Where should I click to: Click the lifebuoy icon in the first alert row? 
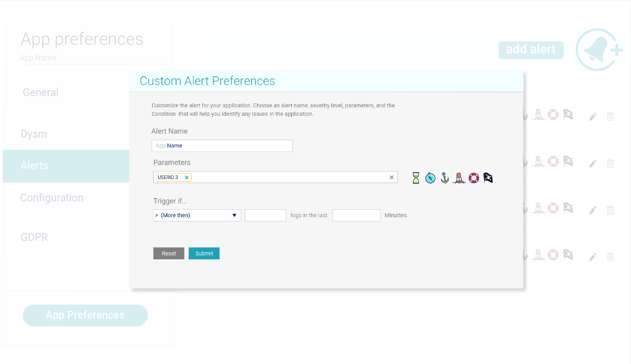point(553,115)
